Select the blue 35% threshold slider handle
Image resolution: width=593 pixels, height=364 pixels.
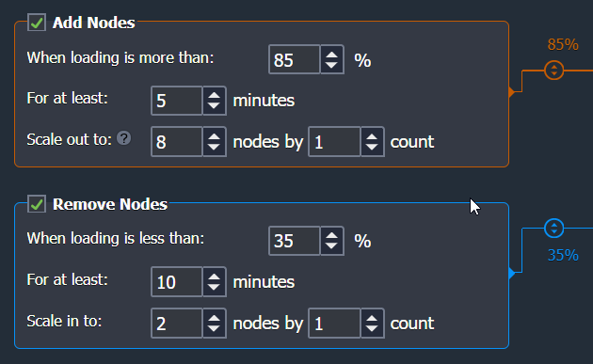[x=554, y=229]
